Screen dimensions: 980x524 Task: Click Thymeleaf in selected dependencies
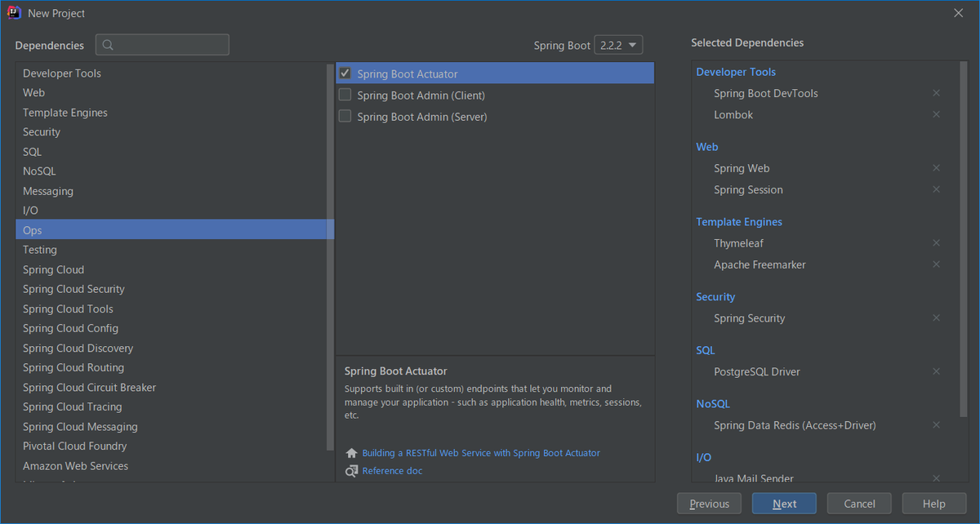(x=739, y=243)
